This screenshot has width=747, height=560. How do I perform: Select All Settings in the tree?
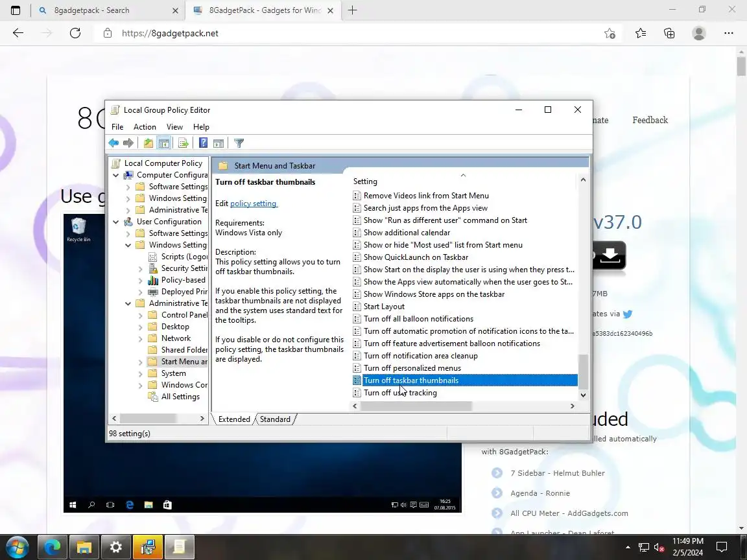pyautogui.click(x=180, y=397)
